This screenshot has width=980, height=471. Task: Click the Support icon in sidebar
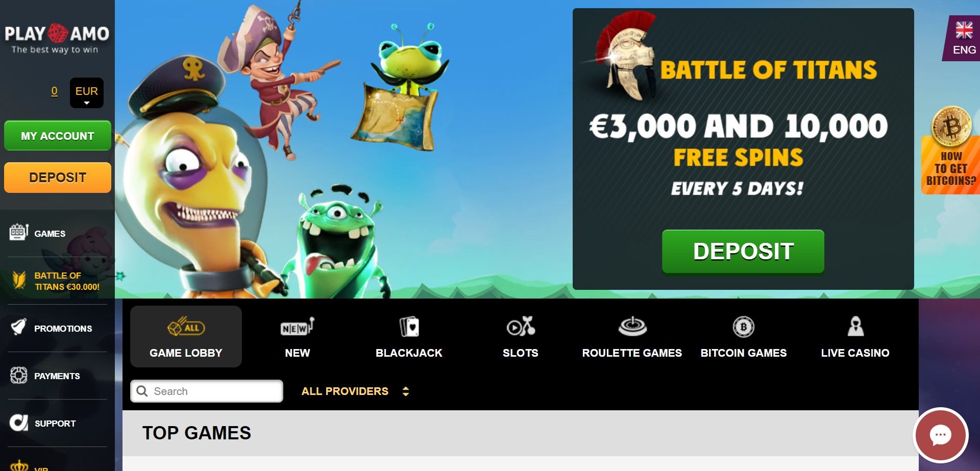(19, 423)
